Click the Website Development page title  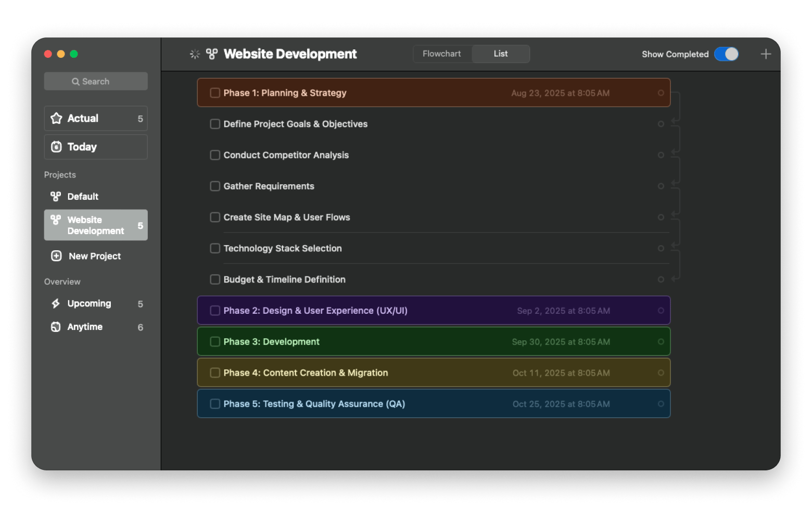click(x=290, y=54)
